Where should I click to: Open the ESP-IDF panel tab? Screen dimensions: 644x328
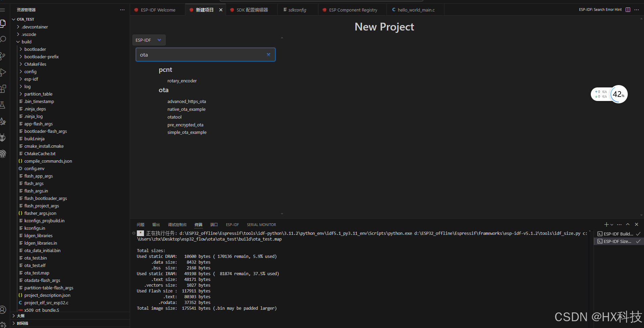[x=232, y=225]
